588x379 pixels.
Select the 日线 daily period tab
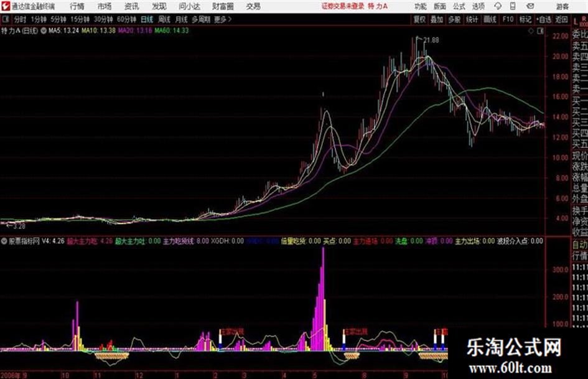(147, 19)
